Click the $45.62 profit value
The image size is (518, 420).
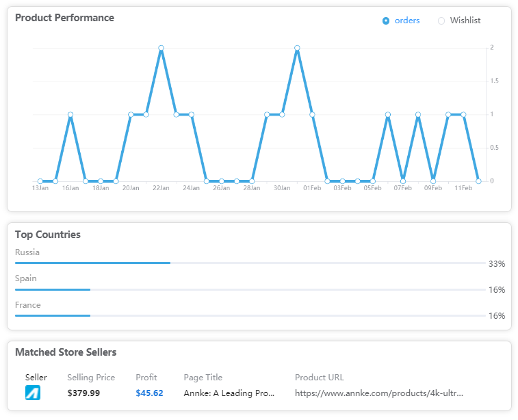[x=149, y=393]
